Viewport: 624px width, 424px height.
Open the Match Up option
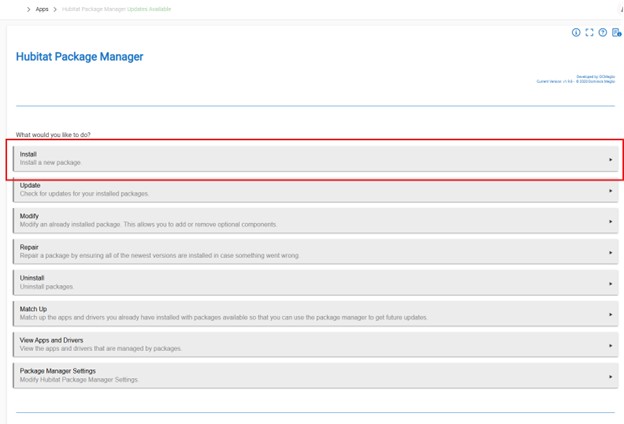pos(316,314)
